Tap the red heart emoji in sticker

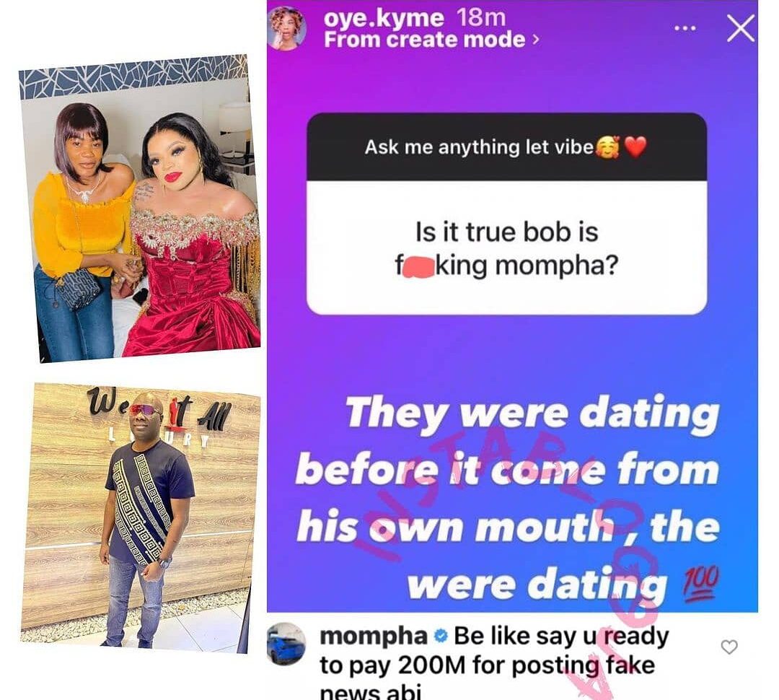pyautogui.click(x=635, y=147)
